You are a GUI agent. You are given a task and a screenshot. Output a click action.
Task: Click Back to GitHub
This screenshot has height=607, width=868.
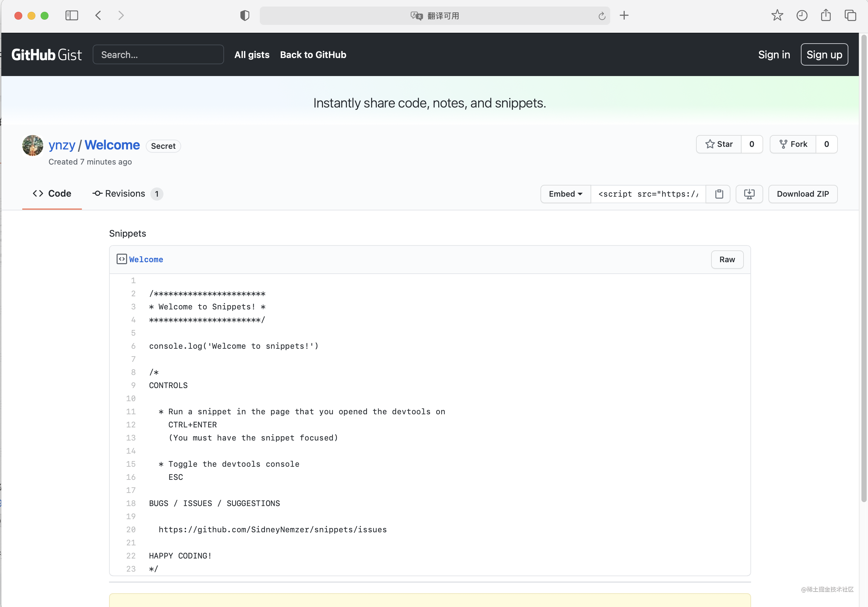[x=313, y=55]
